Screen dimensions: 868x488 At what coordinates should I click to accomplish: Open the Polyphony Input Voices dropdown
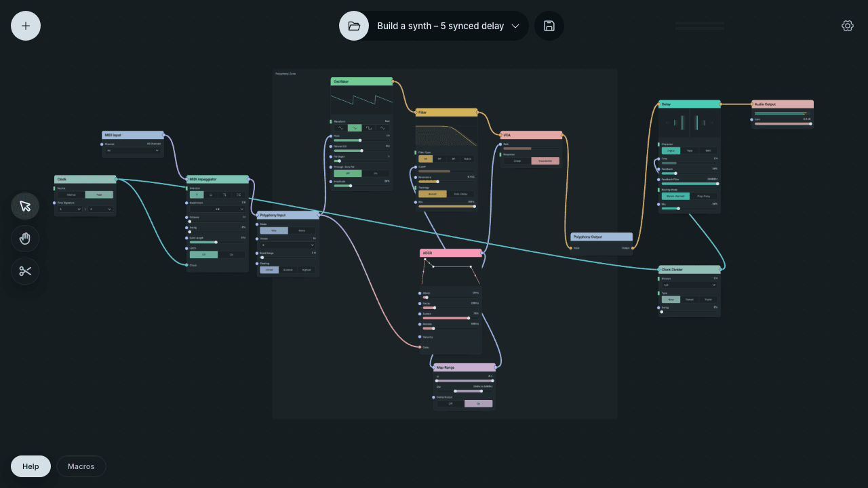click(x=288, y=245)
